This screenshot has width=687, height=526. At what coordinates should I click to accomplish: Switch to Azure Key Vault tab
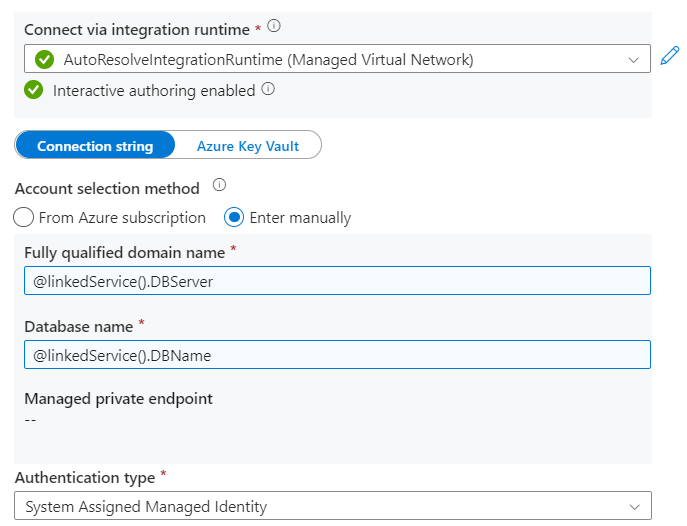click(x=248, y=146)
